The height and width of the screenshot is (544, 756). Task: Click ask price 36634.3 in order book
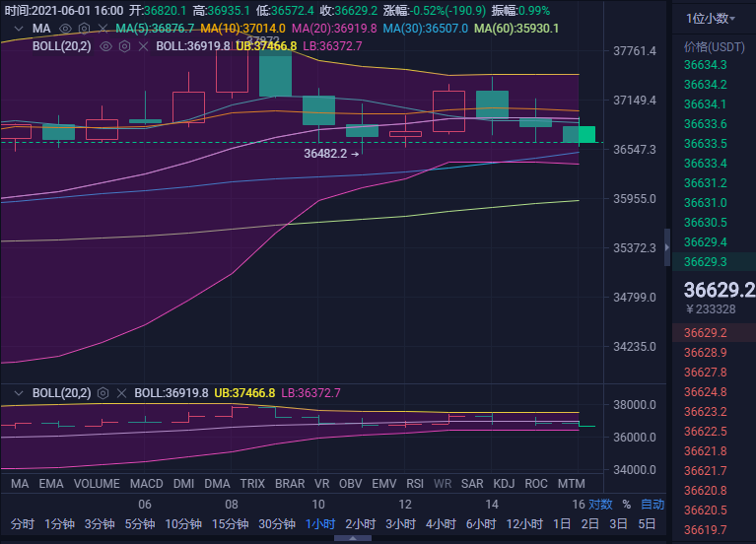click(x=706, y=65)
